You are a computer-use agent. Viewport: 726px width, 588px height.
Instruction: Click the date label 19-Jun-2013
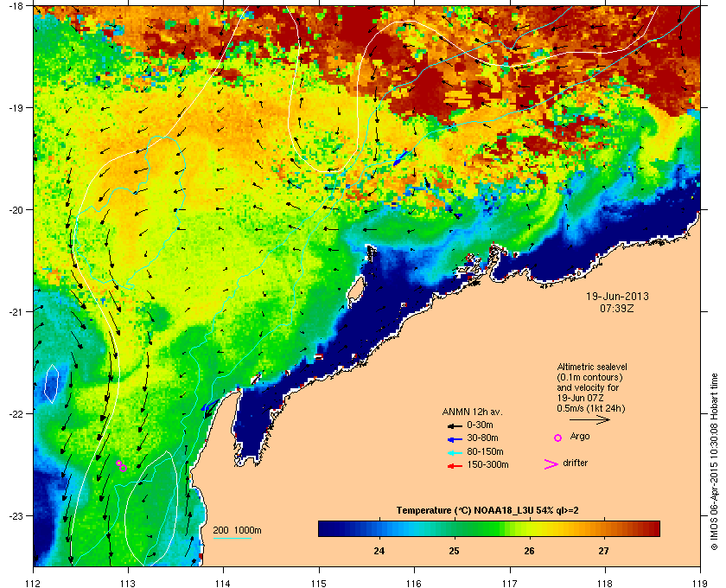[x=617, y=297]
